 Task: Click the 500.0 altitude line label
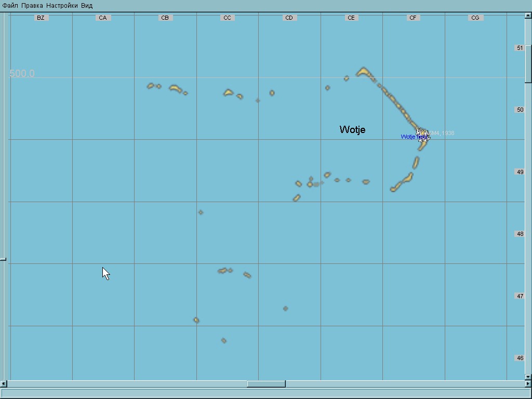(22, 74)
